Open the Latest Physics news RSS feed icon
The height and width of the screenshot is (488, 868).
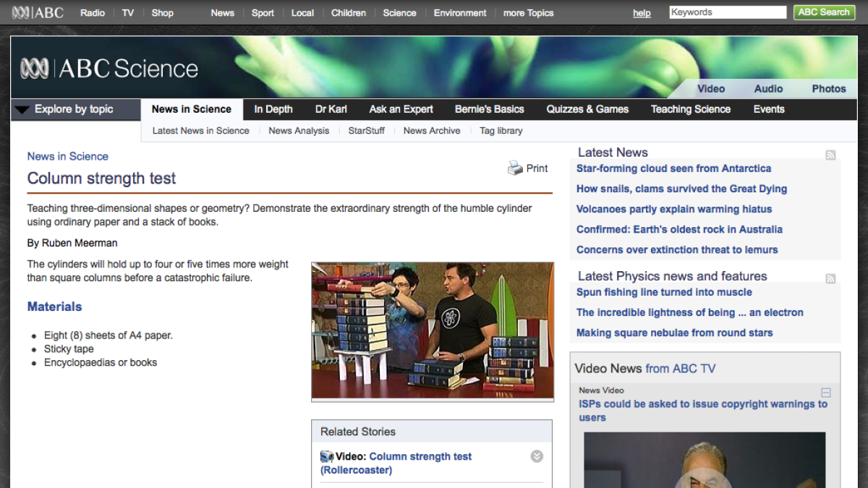(830, 278)
